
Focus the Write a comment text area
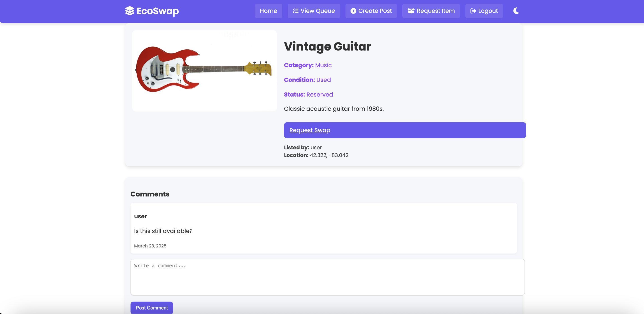tap(327, 277)
